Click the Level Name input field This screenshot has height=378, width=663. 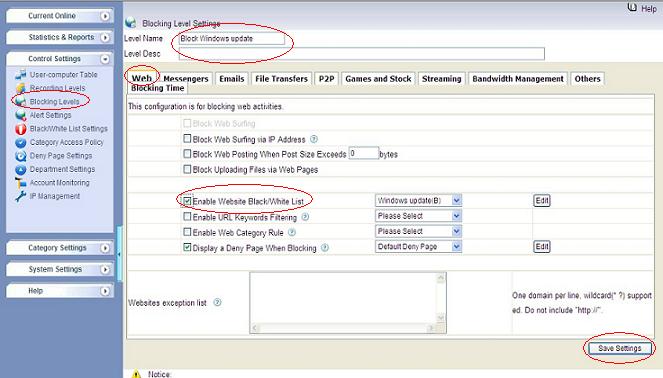coord(231,38)
